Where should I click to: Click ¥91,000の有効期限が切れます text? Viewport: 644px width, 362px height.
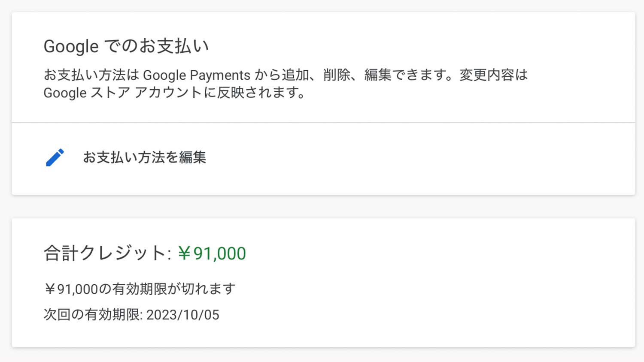(x=140, y=289)
